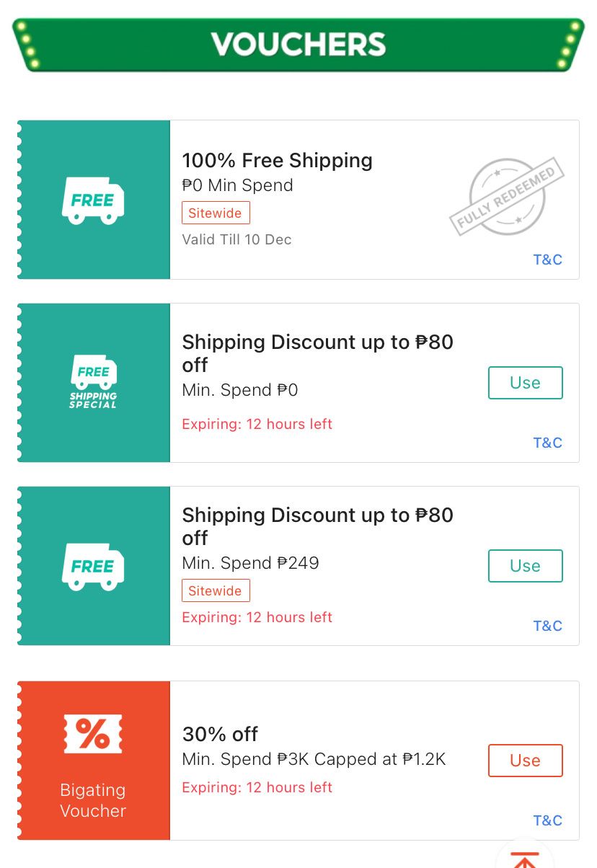Tap the Valid Till 10 Dec text
Viewport: 597px width, 868px height.
[237, 239]
